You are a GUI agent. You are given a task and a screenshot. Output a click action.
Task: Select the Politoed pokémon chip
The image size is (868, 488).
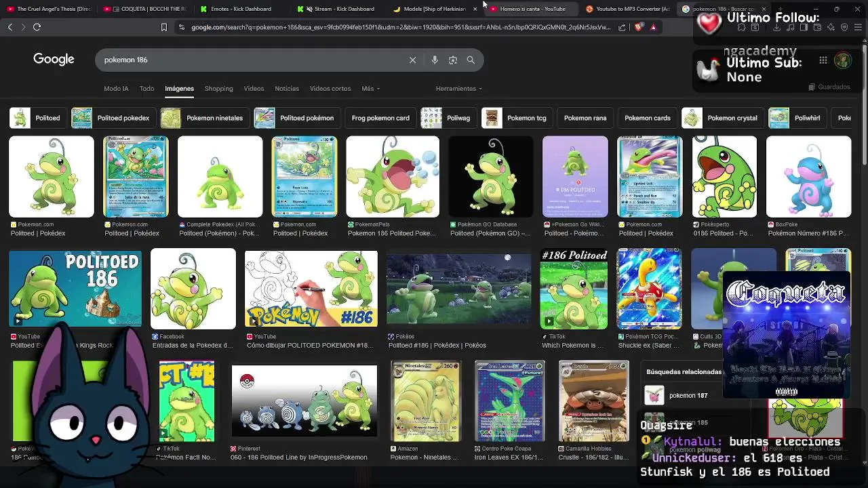click(296, 118)
